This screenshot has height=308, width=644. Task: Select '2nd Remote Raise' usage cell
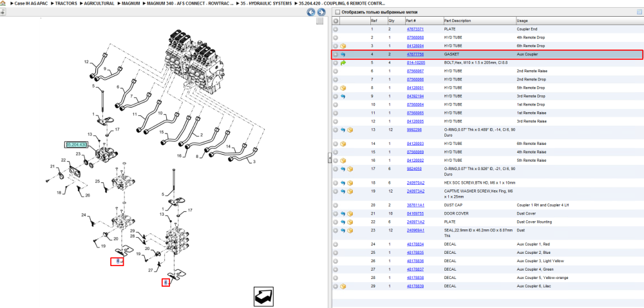(531, 71)
